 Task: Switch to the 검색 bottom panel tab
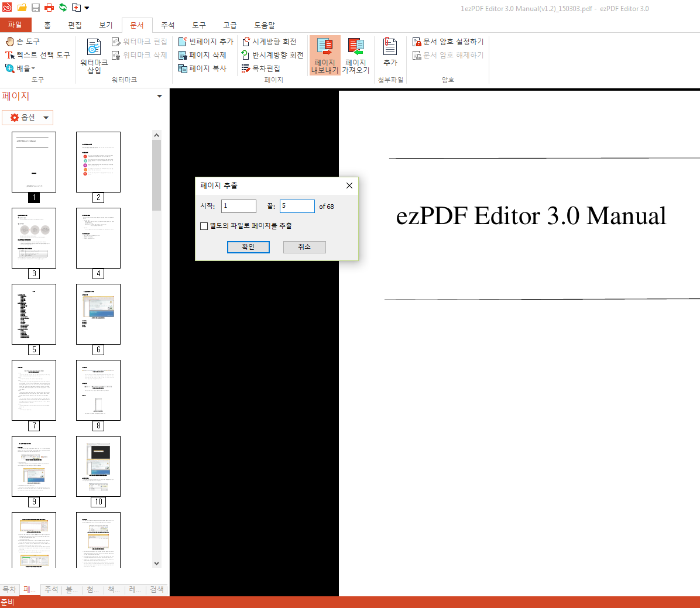tap(157, 589)
